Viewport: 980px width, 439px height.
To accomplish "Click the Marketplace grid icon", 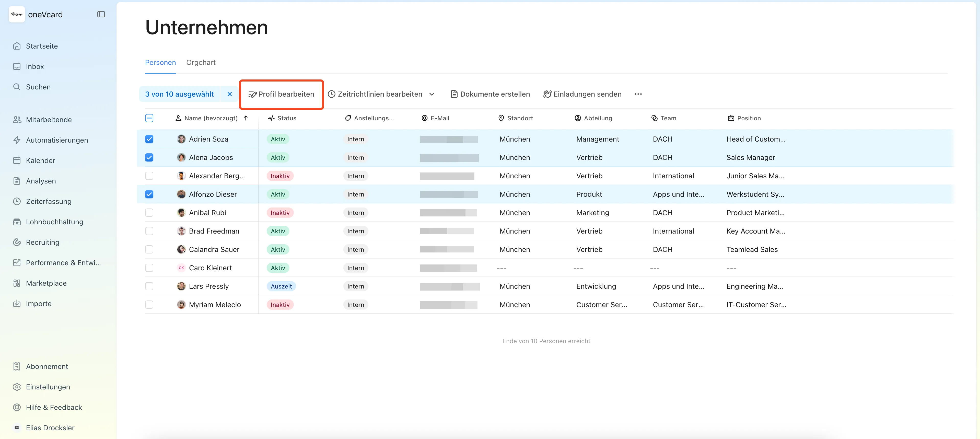I will 17,283.
